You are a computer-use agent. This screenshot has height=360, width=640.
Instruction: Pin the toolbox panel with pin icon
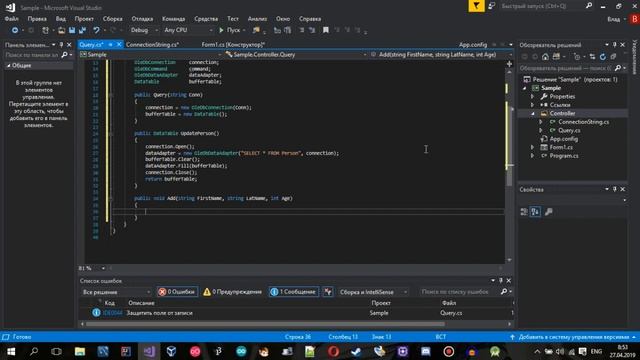click(x=61, y=45)
